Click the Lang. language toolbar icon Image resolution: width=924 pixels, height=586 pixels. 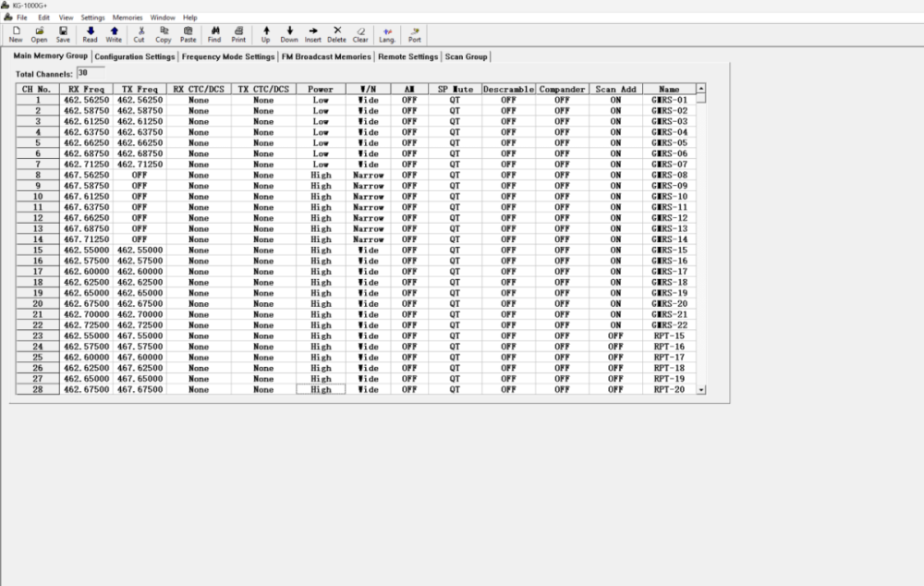[x=387, y=34]
